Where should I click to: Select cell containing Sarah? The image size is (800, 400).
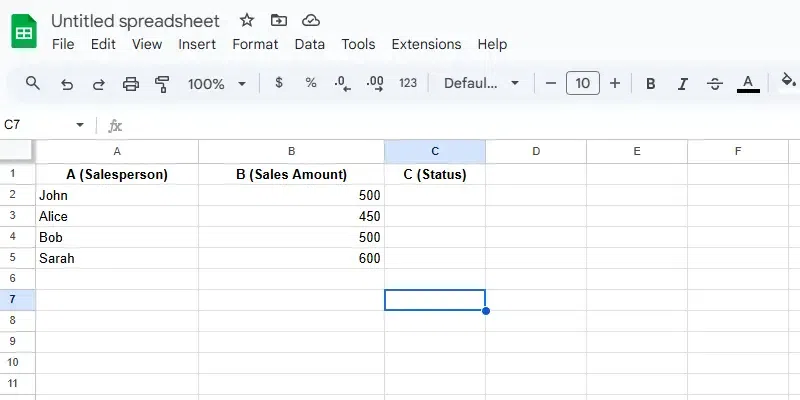(x=117, y=258)
